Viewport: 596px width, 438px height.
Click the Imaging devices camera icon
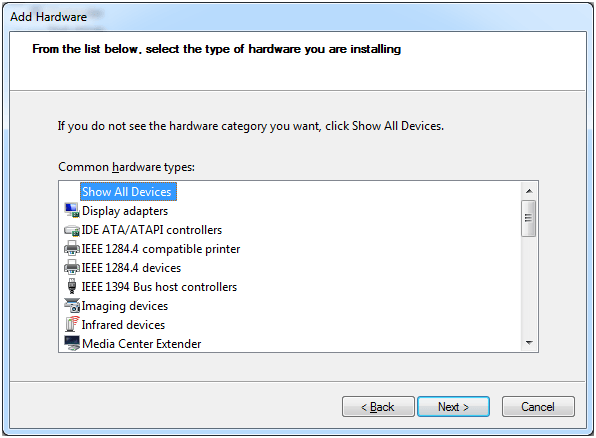72,306
